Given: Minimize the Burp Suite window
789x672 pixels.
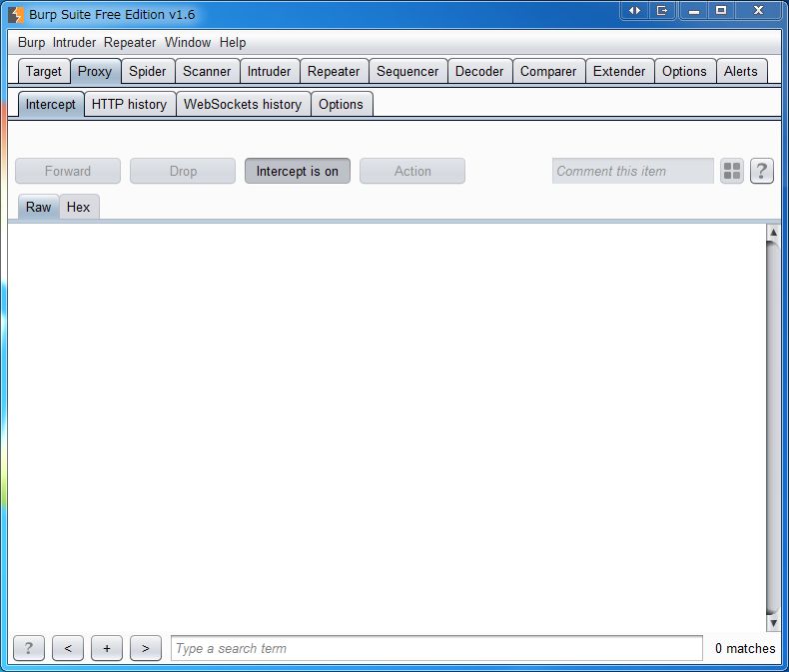Looking at the screenshot, I should coord(694,10).
